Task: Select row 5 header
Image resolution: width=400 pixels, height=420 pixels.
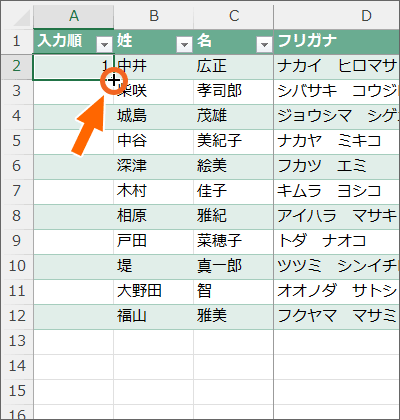Action: coord(17,141)
